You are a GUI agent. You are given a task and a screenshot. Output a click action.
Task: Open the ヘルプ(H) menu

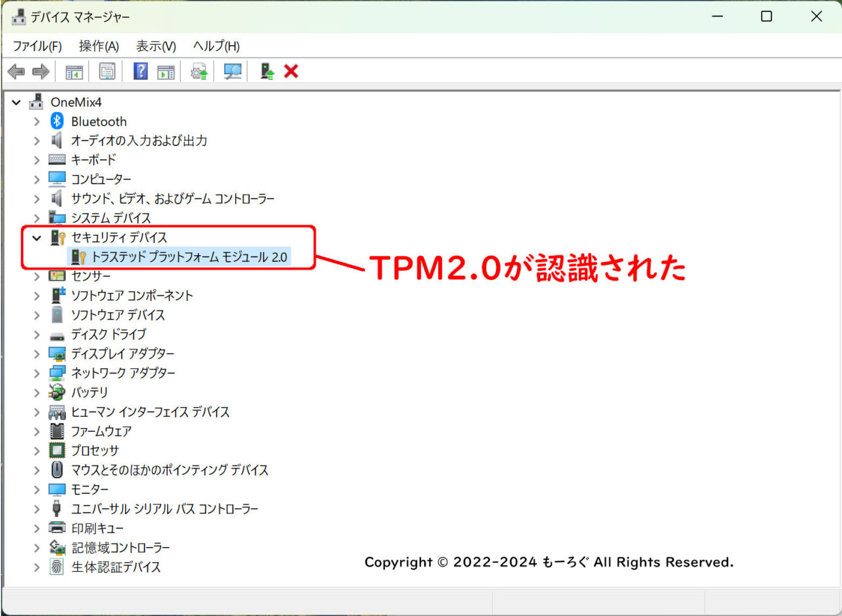coord(216,46)
